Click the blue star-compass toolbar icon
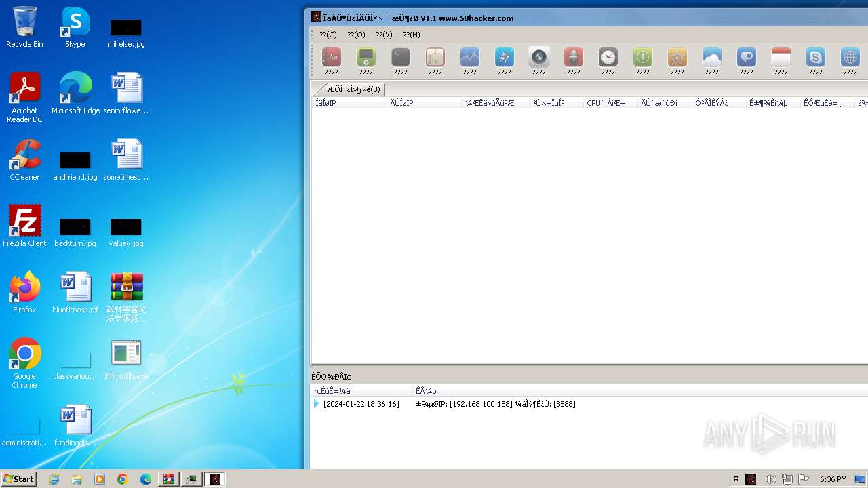Image resolution: width=868 pixels, height=488 pixels. (x=504, y=58)
